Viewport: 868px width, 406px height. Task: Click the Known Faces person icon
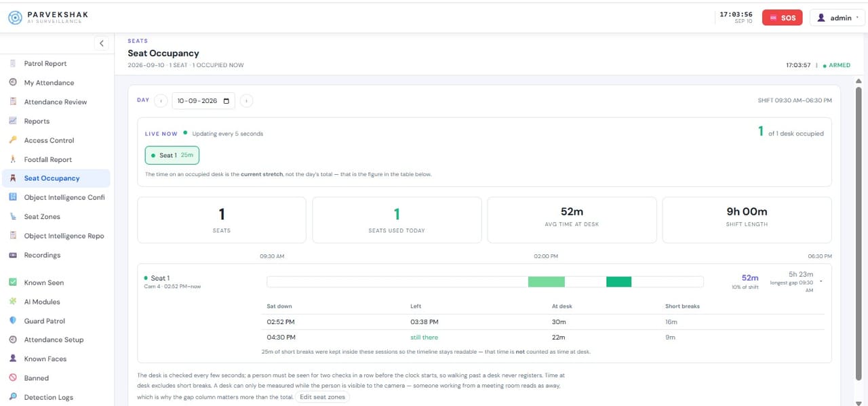(x=13, y=359)
